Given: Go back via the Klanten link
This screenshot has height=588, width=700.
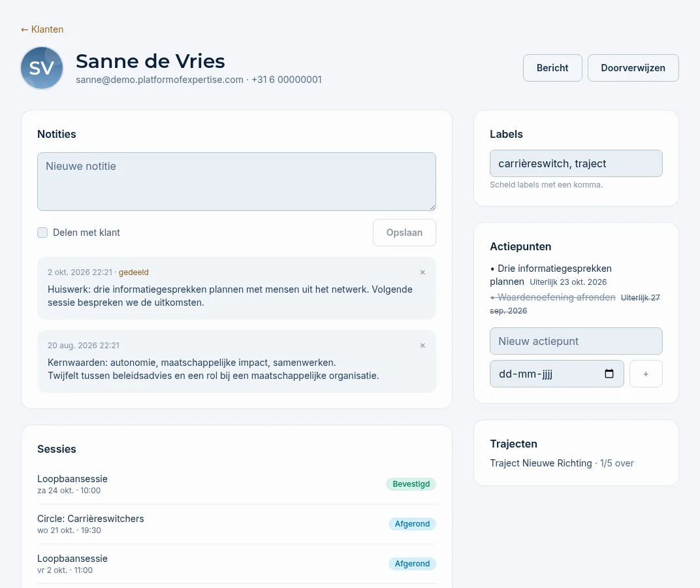Looking at the screenshot, I should (42, 29).
